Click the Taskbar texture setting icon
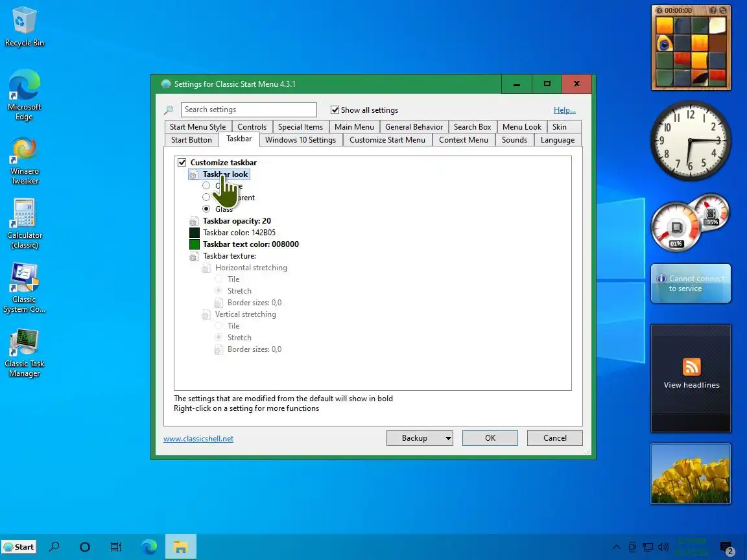 193,256
